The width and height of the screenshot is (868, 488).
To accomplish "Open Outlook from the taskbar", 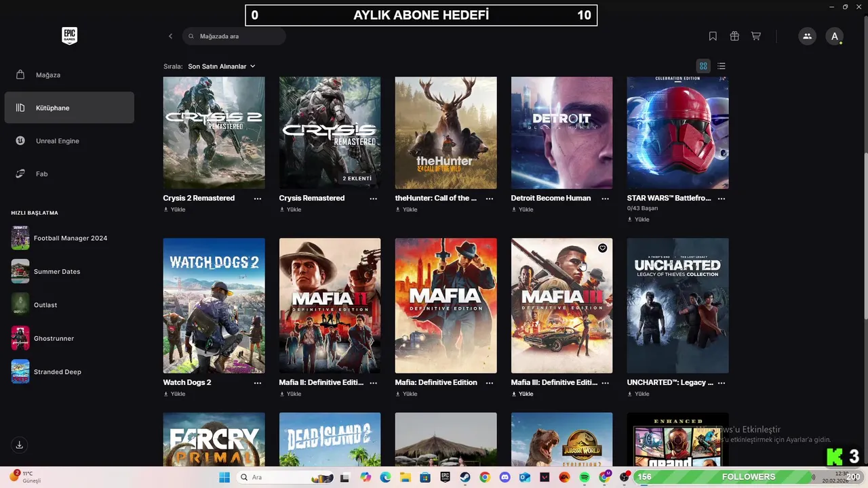I will click(524, 477).
